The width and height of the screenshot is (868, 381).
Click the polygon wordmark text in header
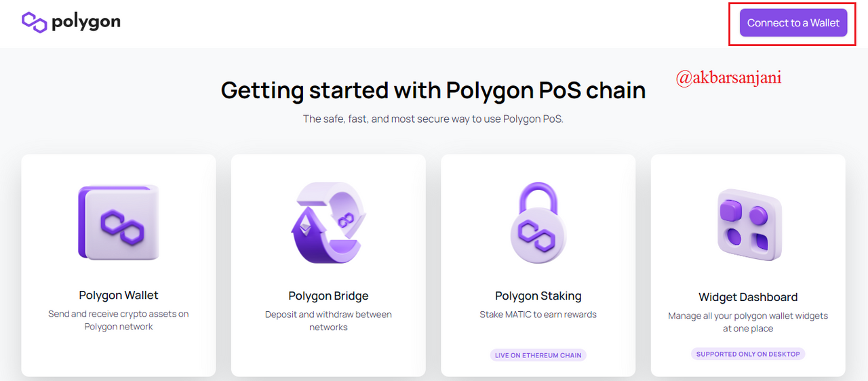(x=86, y=22)
